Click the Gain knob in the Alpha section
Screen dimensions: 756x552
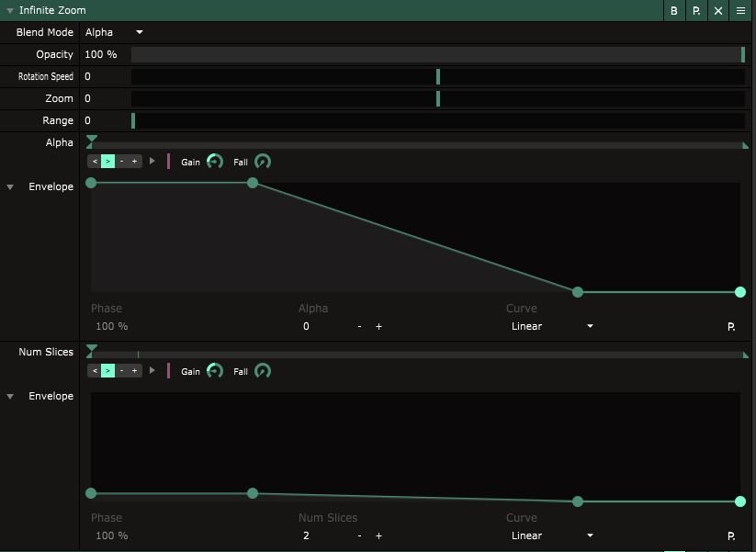(215, 162)
